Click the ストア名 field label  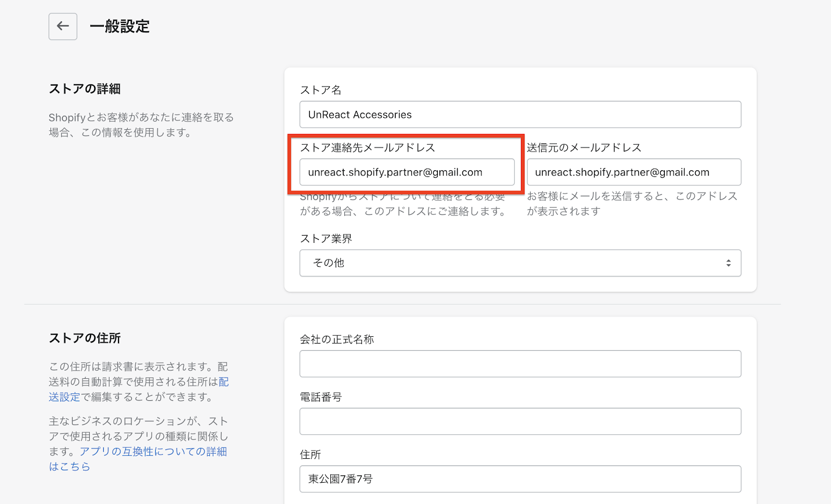pos(320,90)
